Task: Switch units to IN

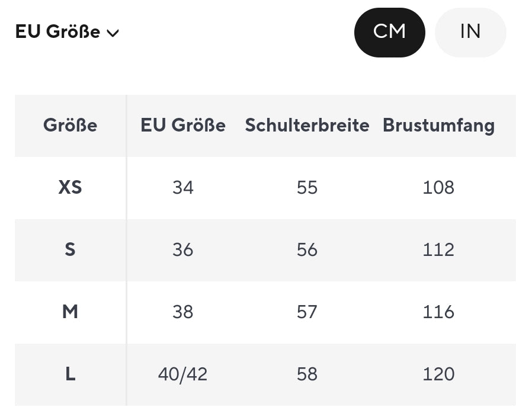Action: (x=470, y=32)
